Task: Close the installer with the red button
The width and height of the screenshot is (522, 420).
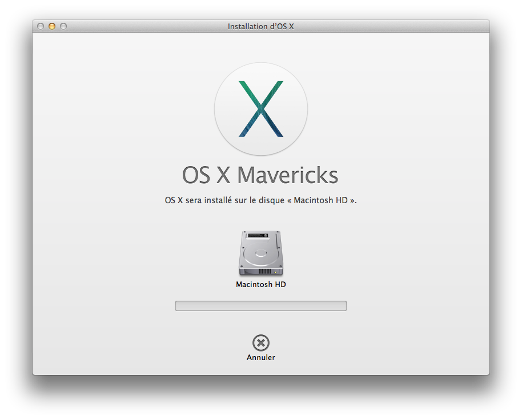Action: click(x=41, y=26)
